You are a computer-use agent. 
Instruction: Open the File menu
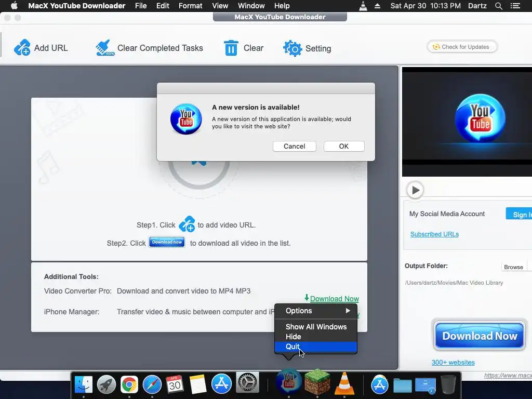(141, 6)
